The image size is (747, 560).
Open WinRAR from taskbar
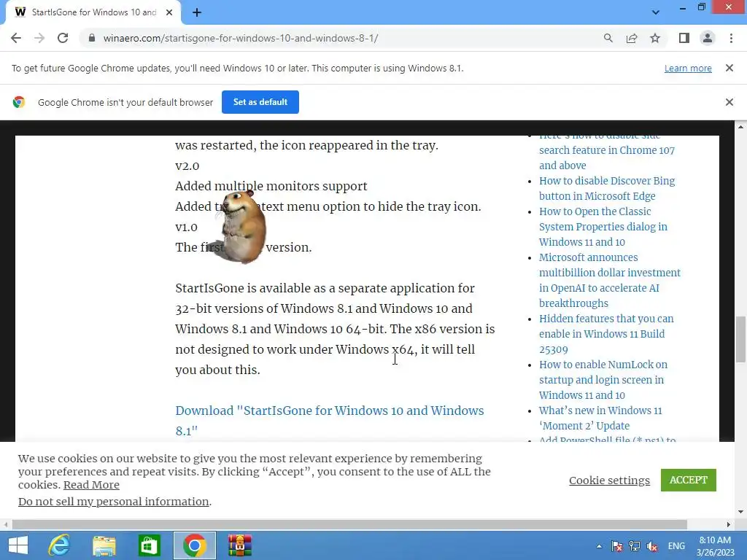(239, 545)
